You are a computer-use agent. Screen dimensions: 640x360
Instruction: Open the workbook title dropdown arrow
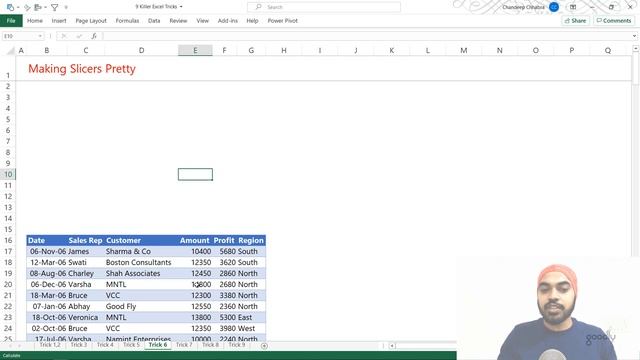[181, 7]
